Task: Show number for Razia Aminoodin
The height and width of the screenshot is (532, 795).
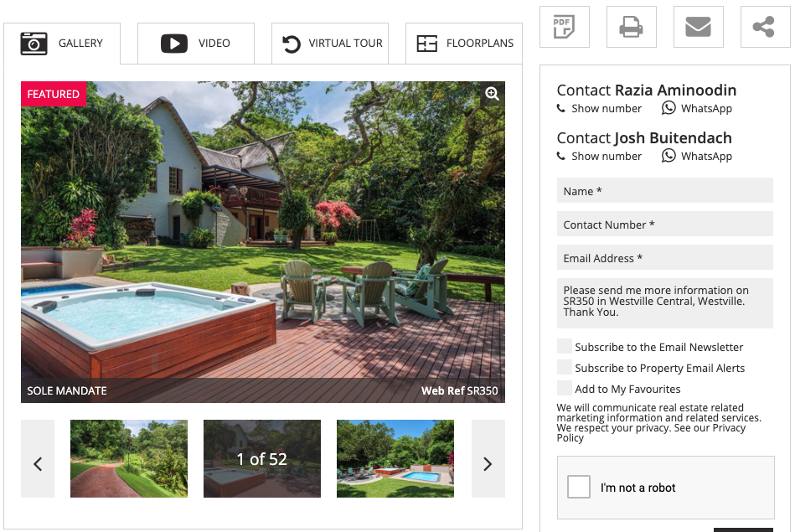Action: point(599,109)
